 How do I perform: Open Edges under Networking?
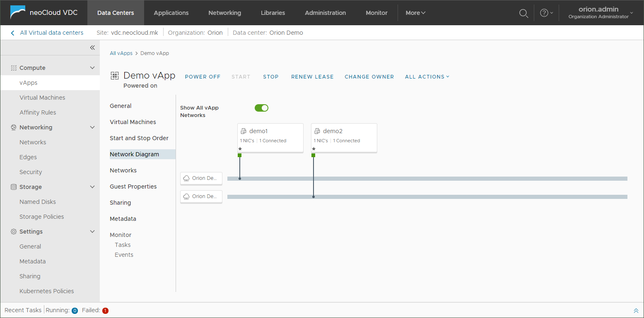28,157
